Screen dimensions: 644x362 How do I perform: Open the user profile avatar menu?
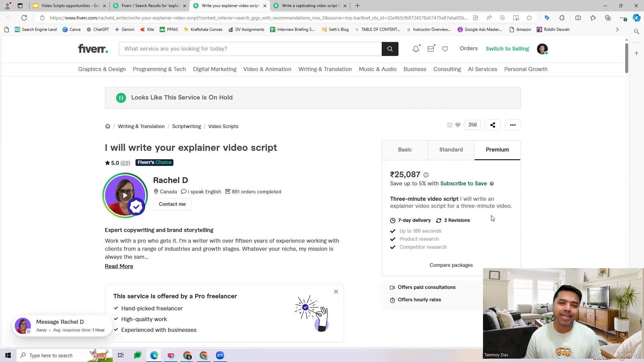(542, 49)
